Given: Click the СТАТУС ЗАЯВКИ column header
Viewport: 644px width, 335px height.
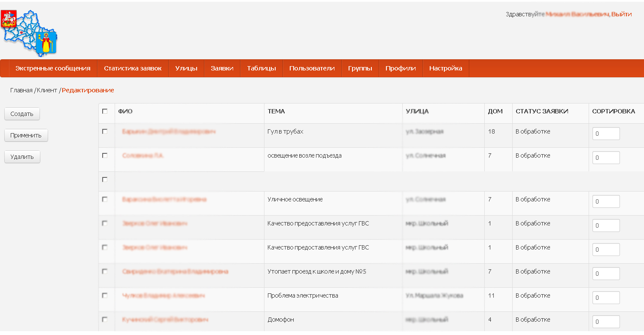Looking at the screenshot, I should pyautogui.click(x=542, y=111).
